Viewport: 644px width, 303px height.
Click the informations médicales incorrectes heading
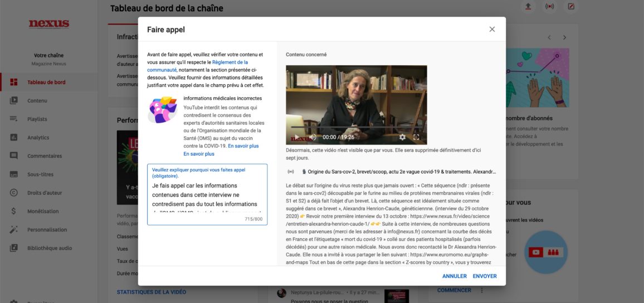coord(223,98)
